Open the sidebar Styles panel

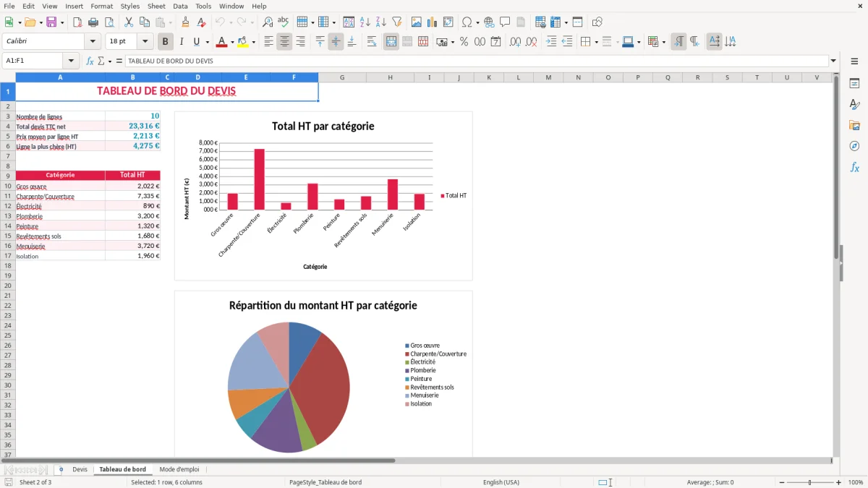854,104
